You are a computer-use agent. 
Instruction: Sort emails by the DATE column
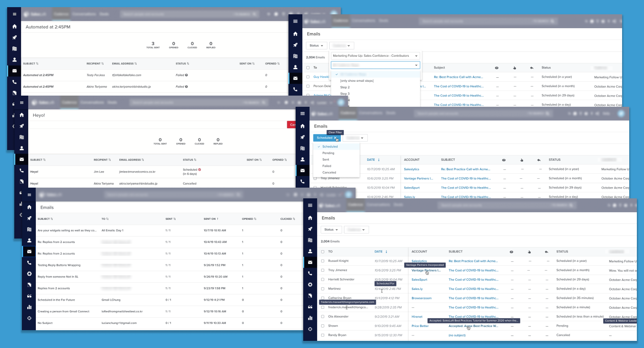click(x=379, y=251)
